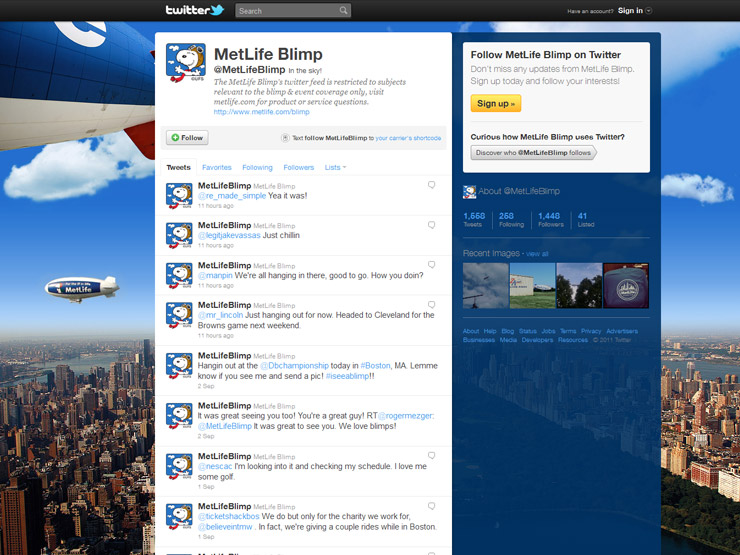The height and width of the screenshot is (555, 740).
Task: Switch to the Favorites tab
Action: click(x=217, y=168)
